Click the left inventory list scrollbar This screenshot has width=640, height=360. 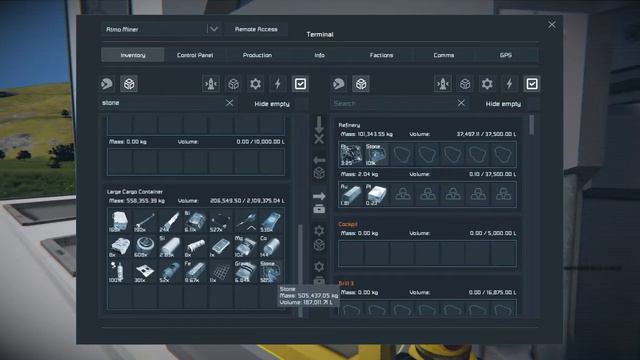pos(300,270)
